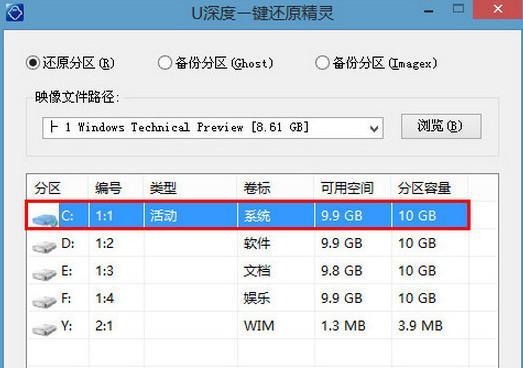The image size is (523, 368).
Task: Select the 还原分区(R) radio button
Action: (x=33, y=62)
